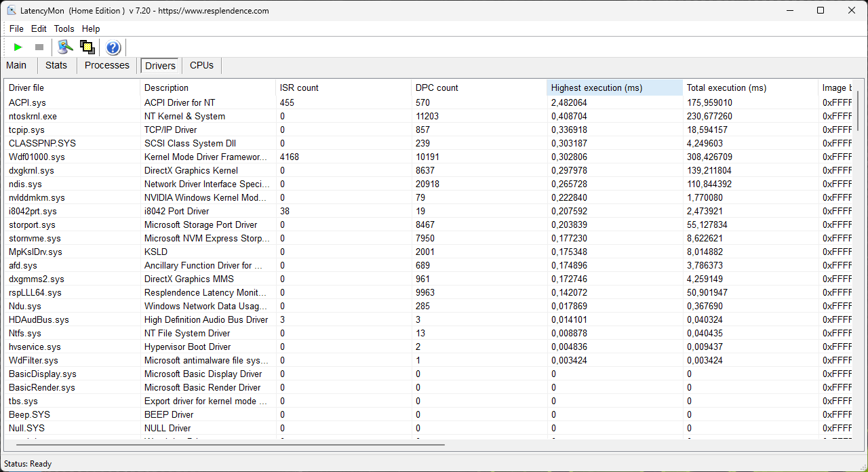This screenshot has height=472, width=868.
Task: Select the Drivers tab
Action: click(160, 66)
